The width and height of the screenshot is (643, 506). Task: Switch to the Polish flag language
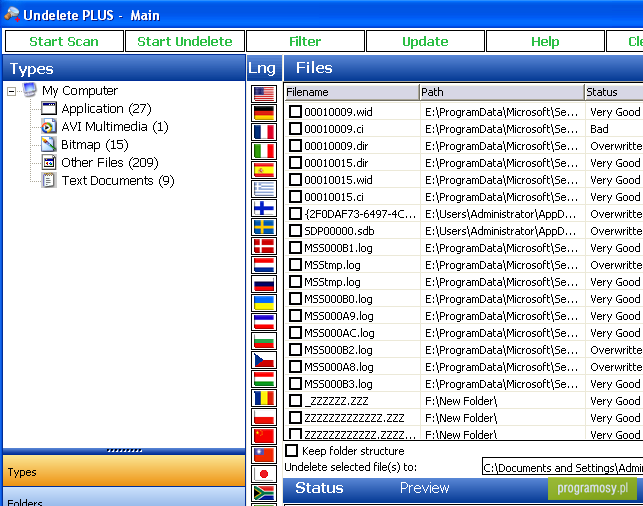pos(264,417)
